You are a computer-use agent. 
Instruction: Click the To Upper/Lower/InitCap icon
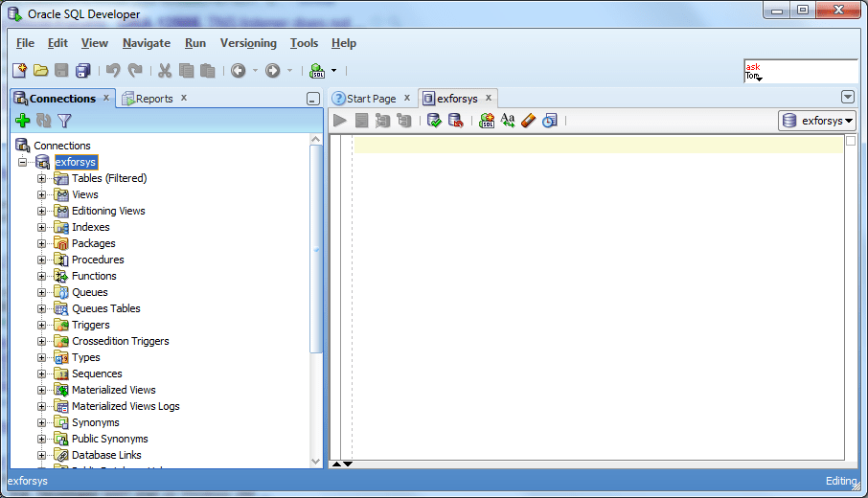[508, 120]
